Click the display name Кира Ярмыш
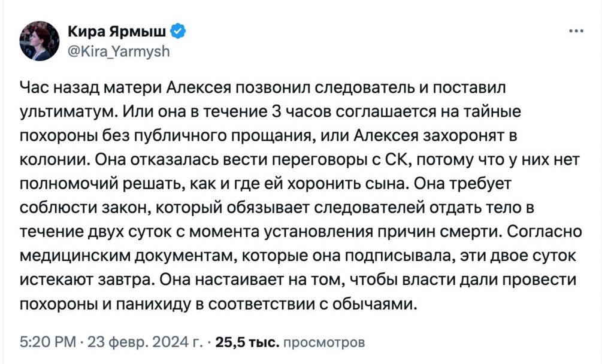Image resolution: width=602 pixels, height=364 pixels. [x=118, y=32]
